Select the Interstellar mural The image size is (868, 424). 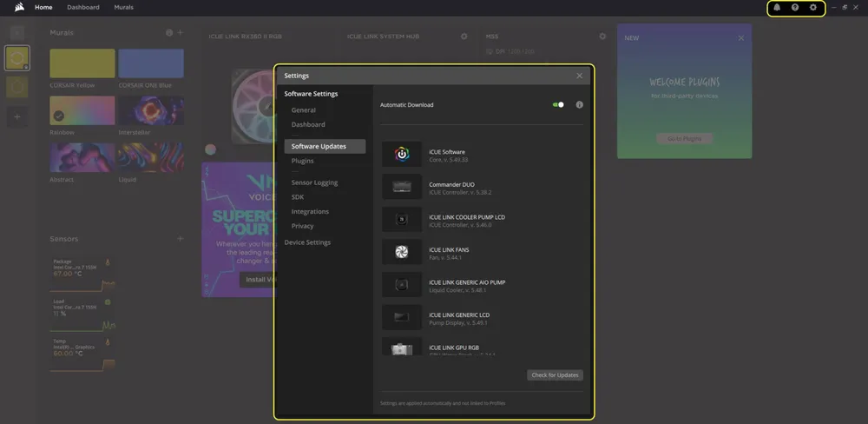pos(151,110)
